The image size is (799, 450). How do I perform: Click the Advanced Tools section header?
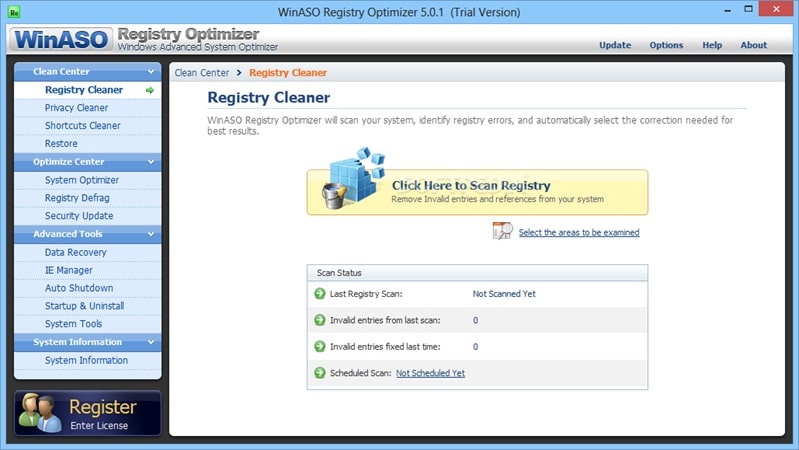click(x=88, y=234)
